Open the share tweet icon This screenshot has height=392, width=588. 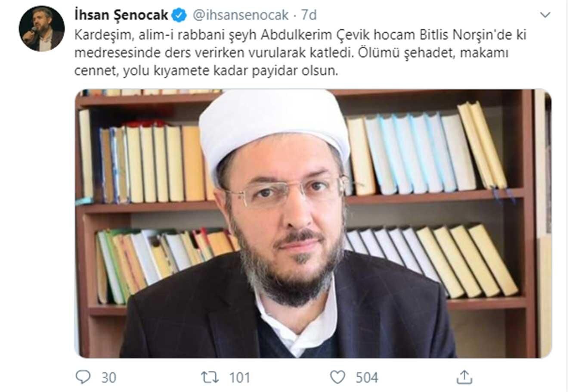[x=464, y=377]
